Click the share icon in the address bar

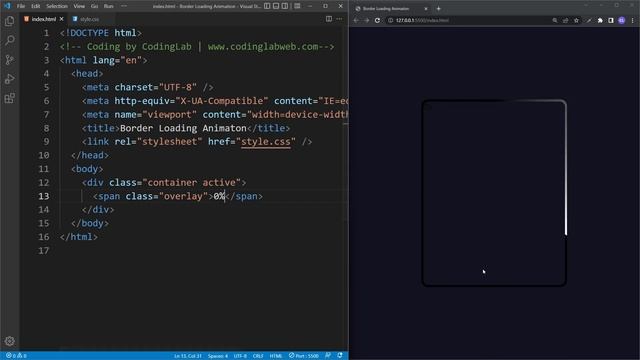565,20
